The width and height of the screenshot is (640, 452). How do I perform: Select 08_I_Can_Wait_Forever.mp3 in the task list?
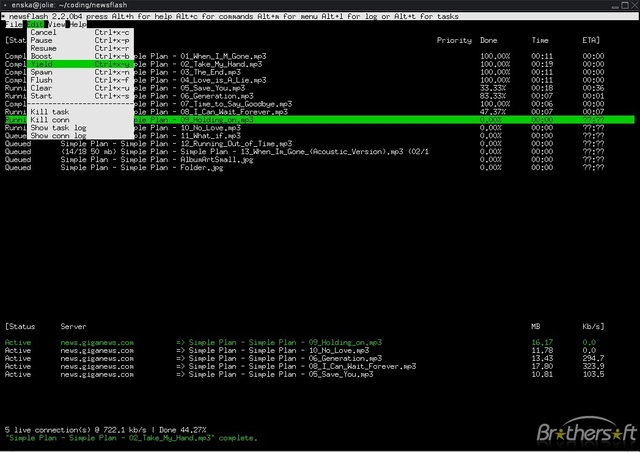coord(320,112)
